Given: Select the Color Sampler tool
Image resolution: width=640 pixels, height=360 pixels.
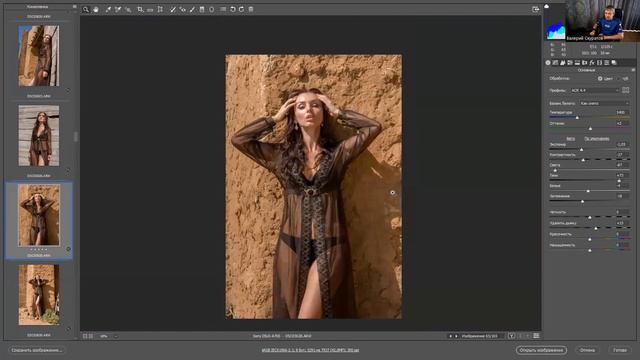Looking at the screenshot, I should click(x=118, y=9).
